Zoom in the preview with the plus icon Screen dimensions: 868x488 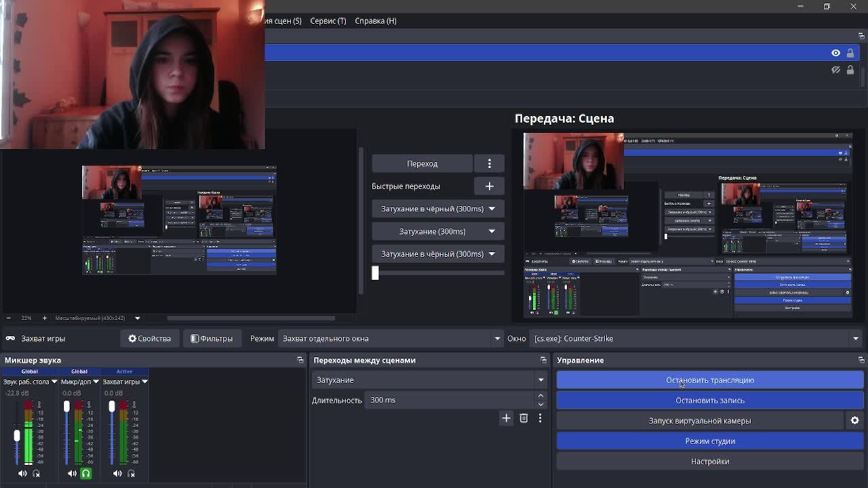click(45, 318)
